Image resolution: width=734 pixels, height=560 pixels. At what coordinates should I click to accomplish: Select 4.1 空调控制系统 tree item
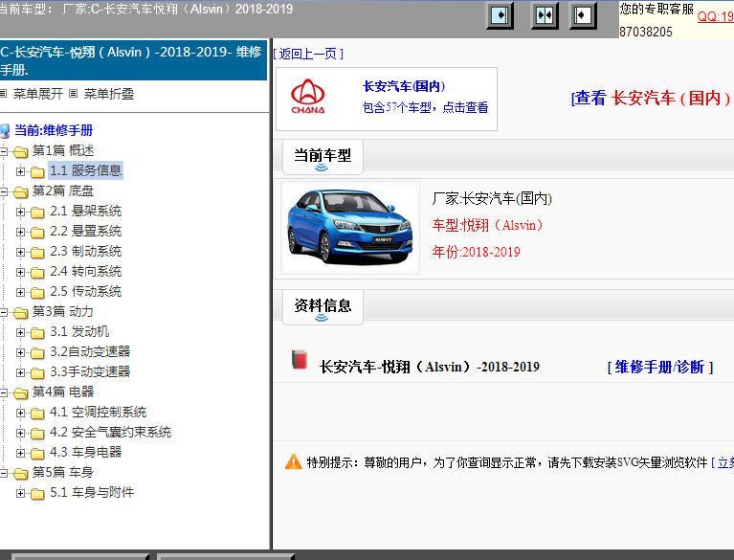99,412
